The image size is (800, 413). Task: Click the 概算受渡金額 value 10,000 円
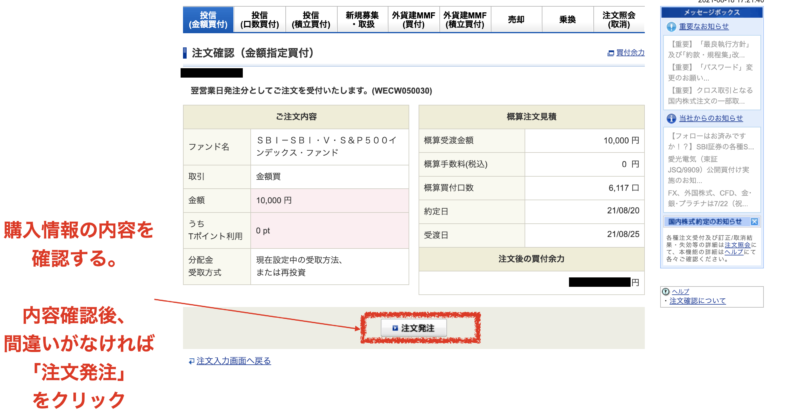621,140
